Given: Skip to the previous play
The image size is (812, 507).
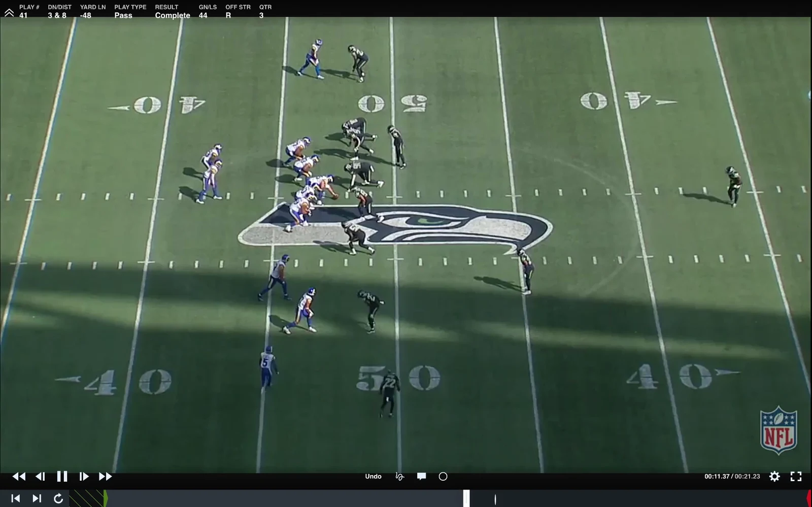Looking at the screenshot, I should pyautogui.click(x=16, y=498).
